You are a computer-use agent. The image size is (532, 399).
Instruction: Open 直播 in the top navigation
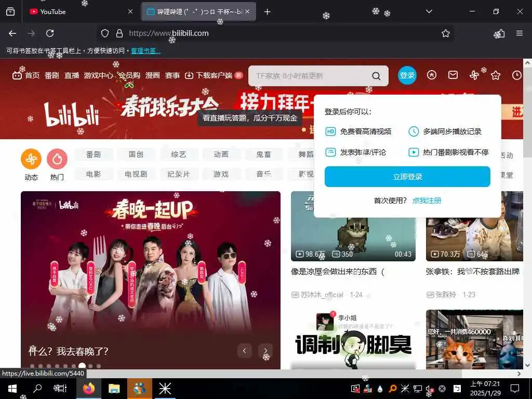pyautogui.click(x=72, y=75)
